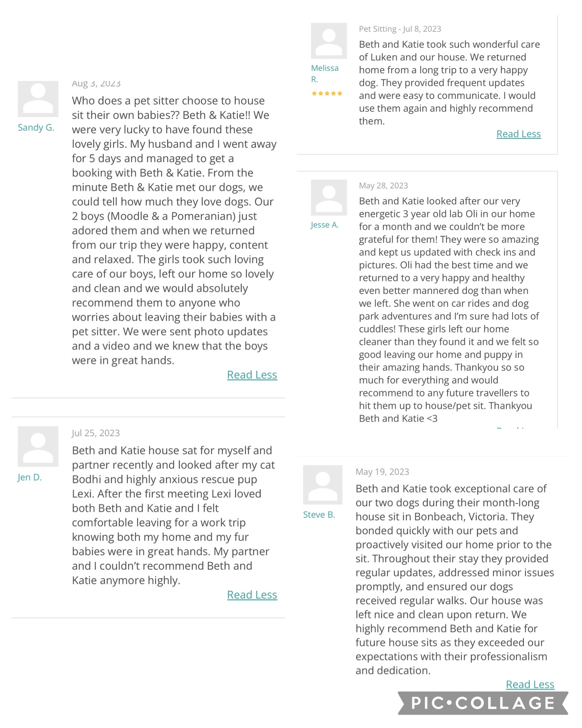
Task: Click the Pet Sitting - Jul 8, 2023 label
Action: (400, 29)
